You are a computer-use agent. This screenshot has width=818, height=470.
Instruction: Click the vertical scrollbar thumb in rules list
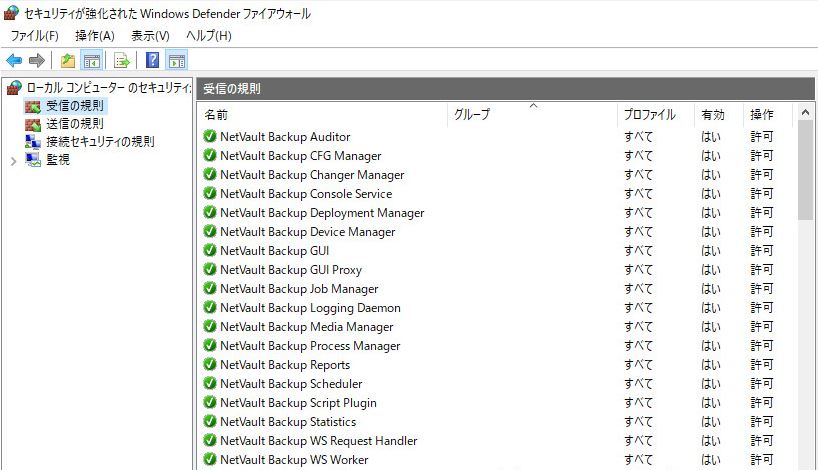[805, 170]
